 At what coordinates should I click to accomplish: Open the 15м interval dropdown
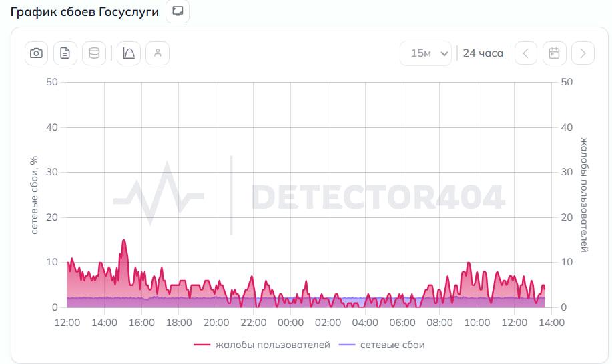point(425,53)
